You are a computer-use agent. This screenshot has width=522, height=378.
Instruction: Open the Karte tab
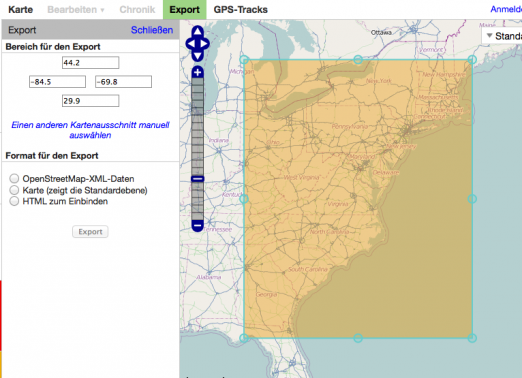[20, 10]
